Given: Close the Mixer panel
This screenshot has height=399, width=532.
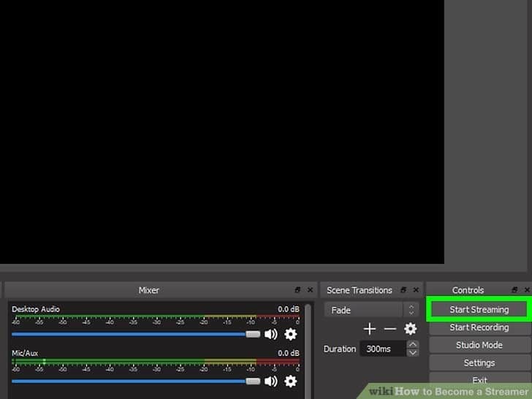Looking at the screenshot, I should tap(310, 290).
